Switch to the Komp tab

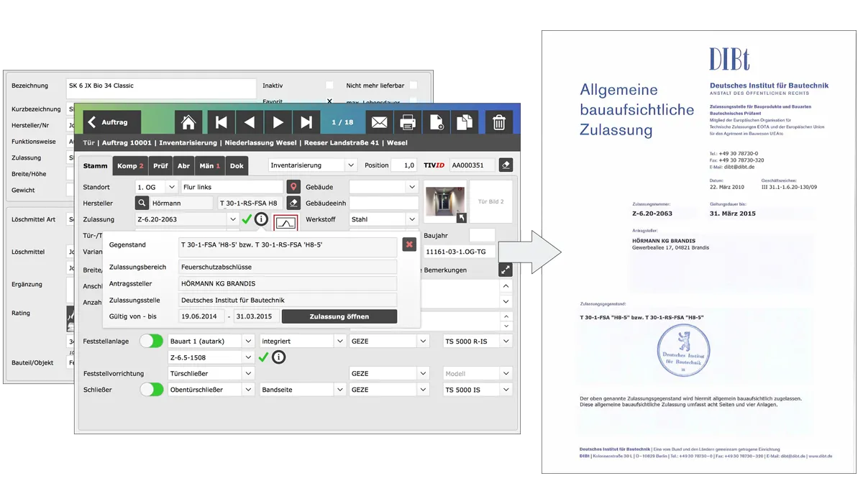tap(130, 165)
